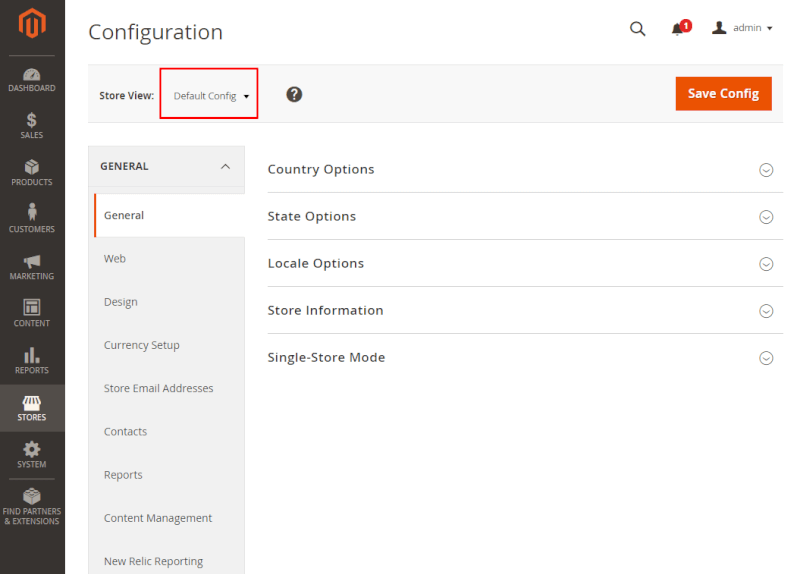The width and height of the screenshot is (800, 574).
Task: Expand Country Options section arrow
Action: click(766, 170)
